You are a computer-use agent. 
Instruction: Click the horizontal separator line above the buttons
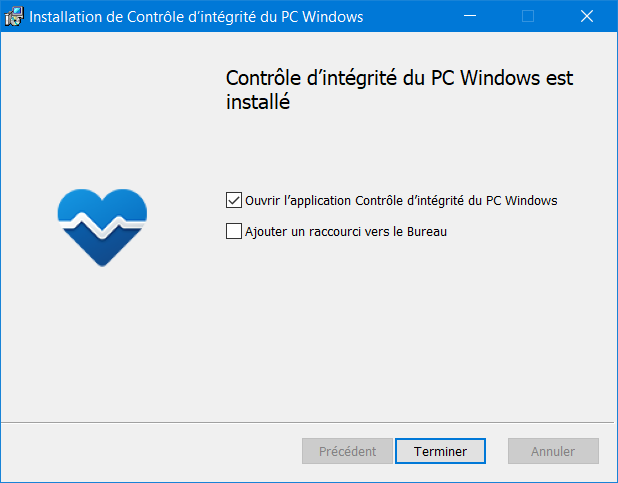pos(307,422)
